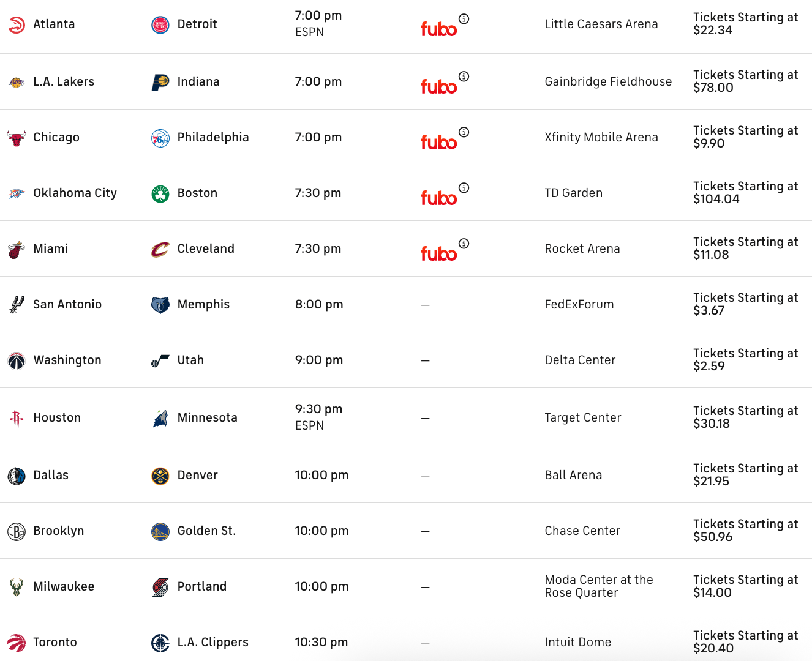This screenshot has width=812, height=661.
Task: Click the Detroit Pistons team logo
Action: [160, 24]
